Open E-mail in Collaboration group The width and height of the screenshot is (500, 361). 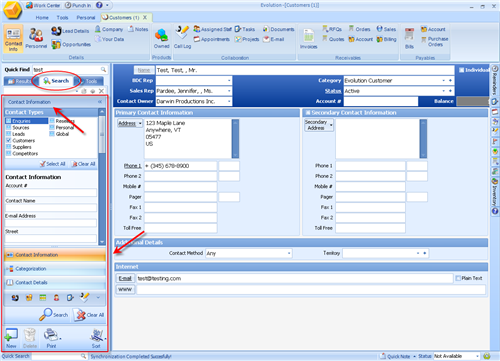274,39
